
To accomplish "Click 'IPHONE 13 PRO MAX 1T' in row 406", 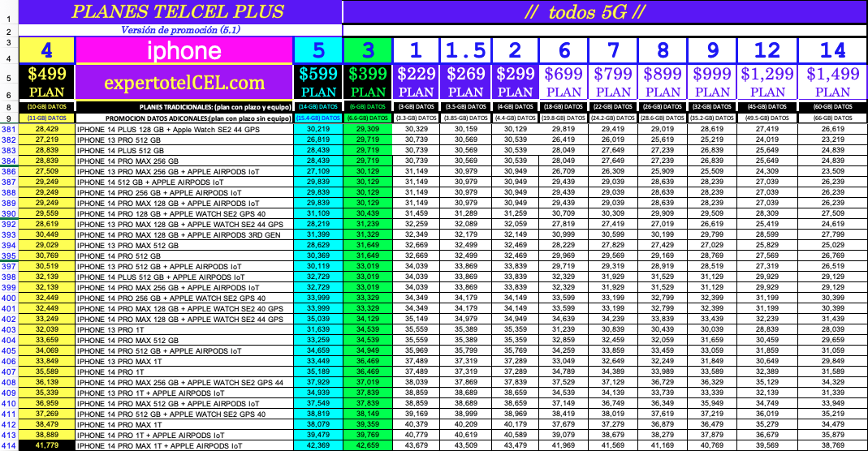I will [184, 362].
